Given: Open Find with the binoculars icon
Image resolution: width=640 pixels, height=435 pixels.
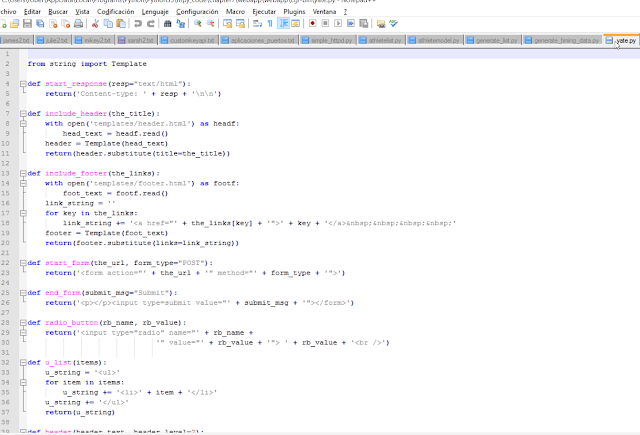Looking at the screenshot, I should coord(167,24).
